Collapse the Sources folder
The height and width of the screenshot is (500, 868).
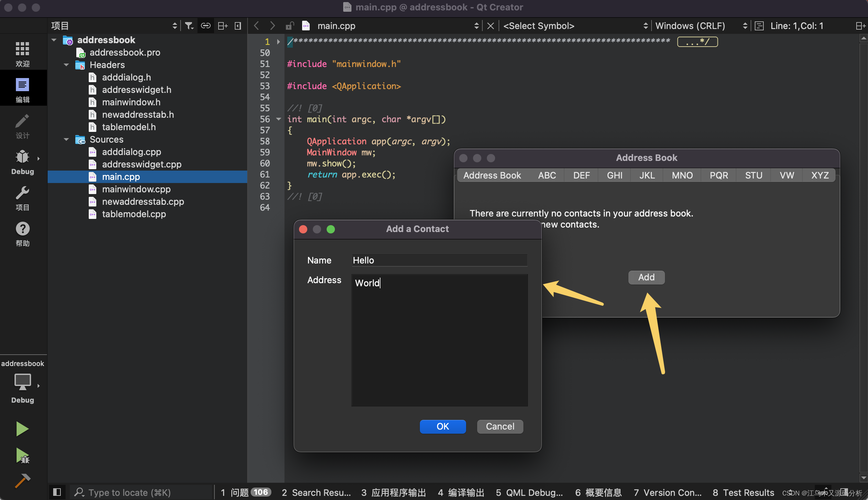[66, 140]
